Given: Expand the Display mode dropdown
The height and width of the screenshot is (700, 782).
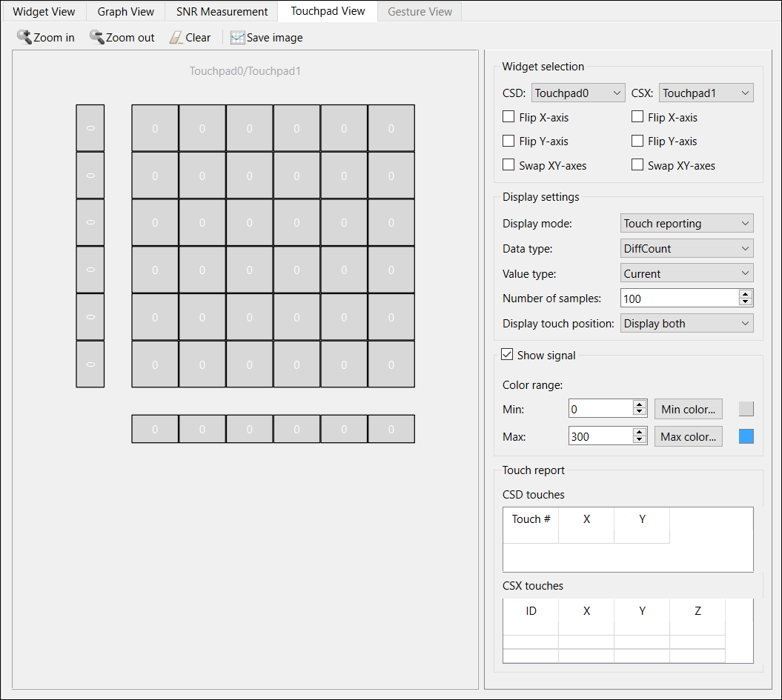Looking at the screenshot, I should point(686,223).
